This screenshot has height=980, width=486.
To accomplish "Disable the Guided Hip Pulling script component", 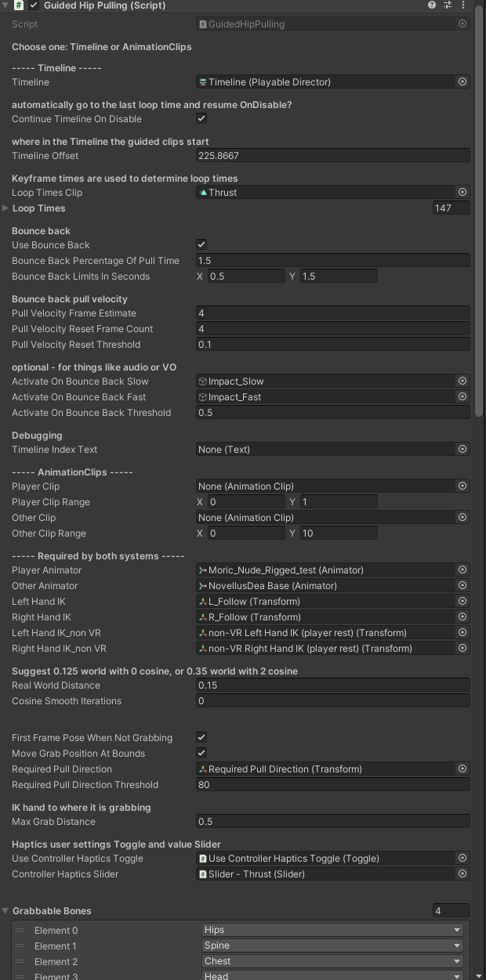I will click(34, 5).
